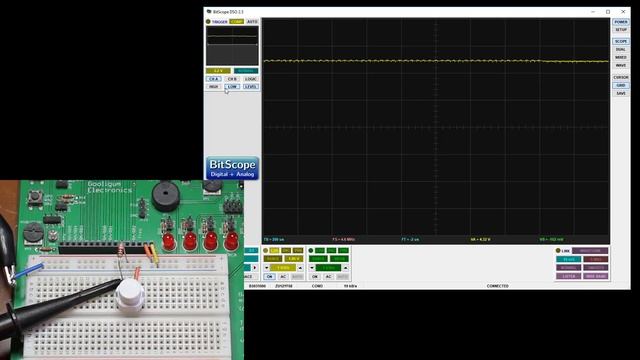The width and height of the screenshot is (640, 360).
Task: Select WAVE display mode
Action: pyautogui.click(x=621, y=65)
